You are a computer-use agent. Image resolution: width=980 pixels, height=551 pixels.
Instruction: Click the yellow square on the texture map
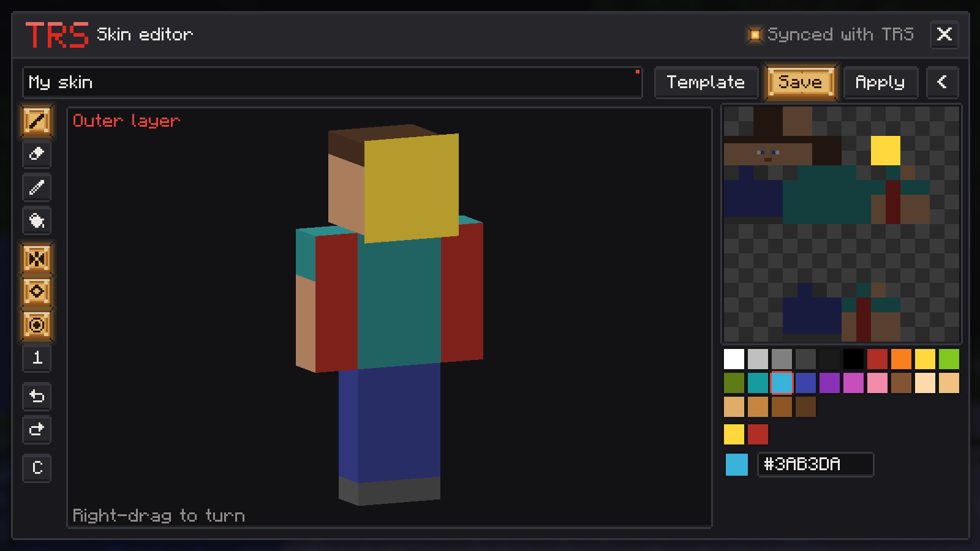(x=886, y=151)
